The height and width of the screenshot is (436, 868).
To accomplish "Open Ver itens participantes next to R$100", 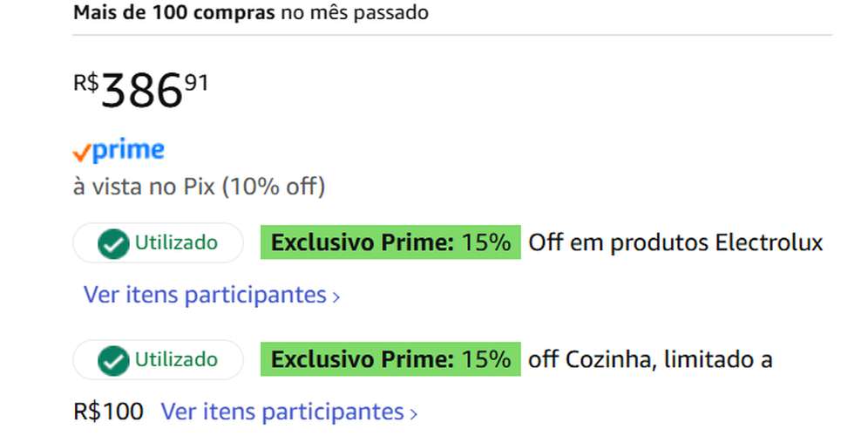I will (x=282, y=411).
